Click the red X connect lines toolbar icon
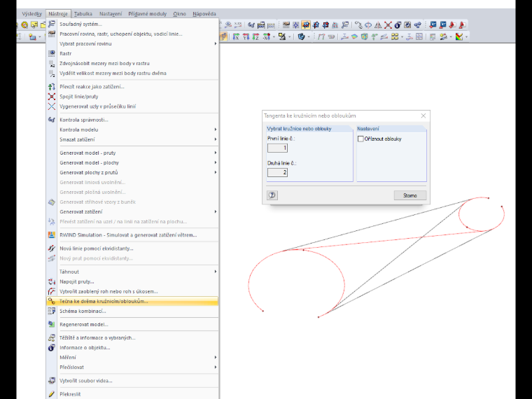 coord(388,24)
